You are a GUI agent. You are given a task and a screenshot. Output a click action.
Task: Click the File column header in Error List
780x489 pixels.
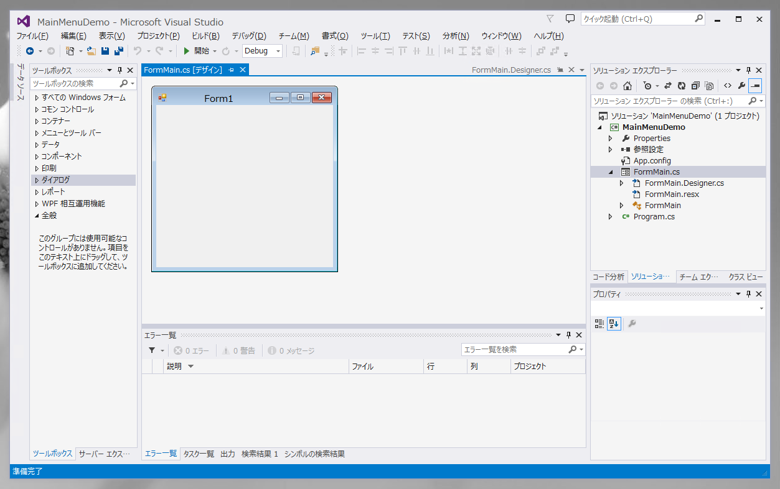(x=386, y=366)
